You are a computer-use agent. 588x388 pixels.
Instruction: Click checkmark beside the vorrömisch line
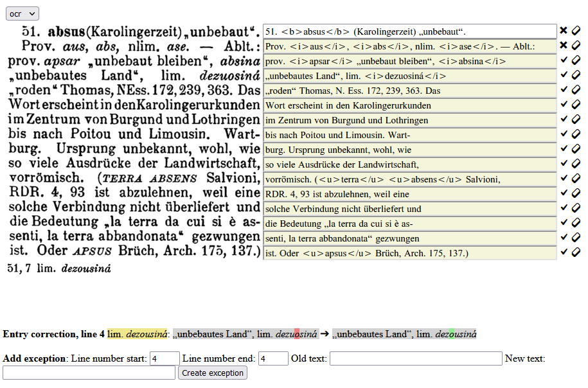564,179
